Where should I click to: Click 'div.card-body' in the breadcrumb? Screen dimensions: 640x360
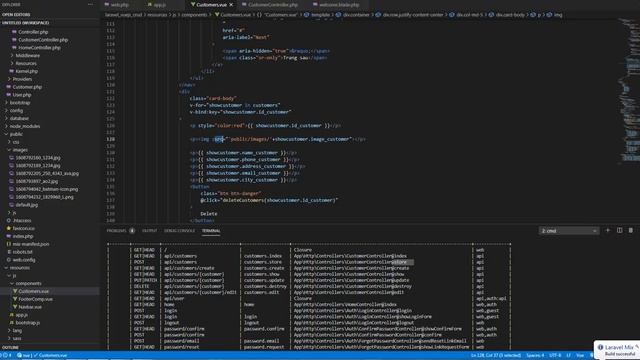[x=510, y=15]
